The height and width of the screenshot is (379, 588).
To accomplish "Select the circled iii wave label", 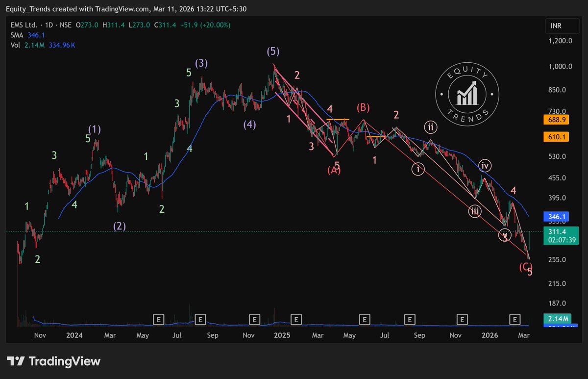I will [474, 212].
